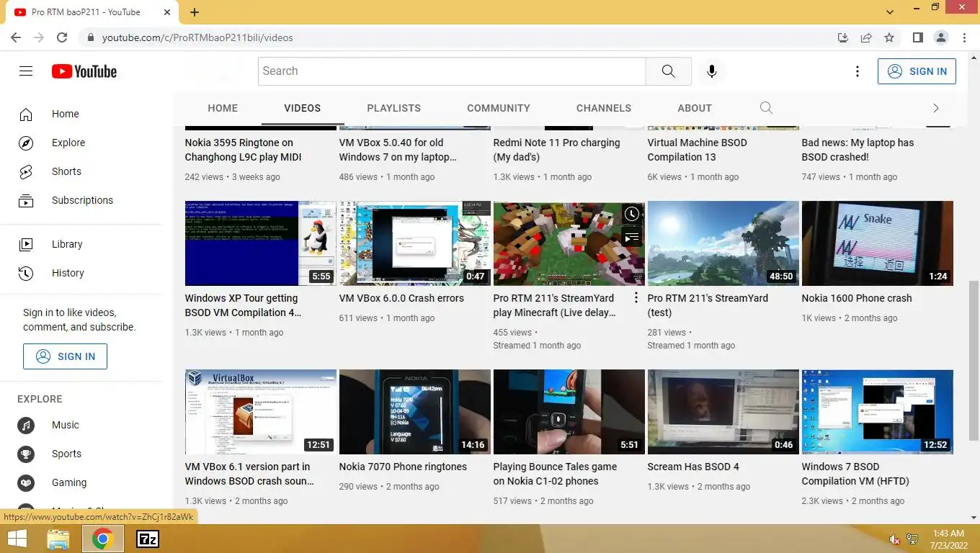Click Chrome icon in taskbar

[102, 539]
